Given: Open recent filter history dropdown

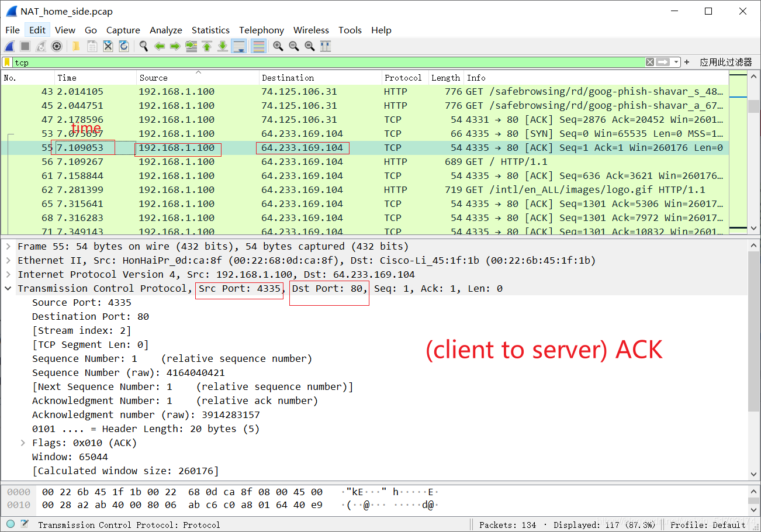Looking at the screenshot, I should [676, 62].
